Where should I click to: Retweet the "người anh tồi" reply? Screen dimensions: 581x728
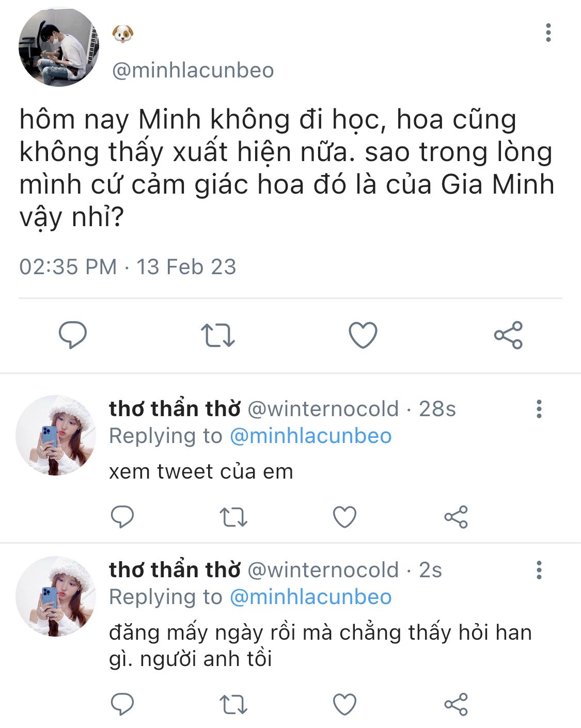233,704
